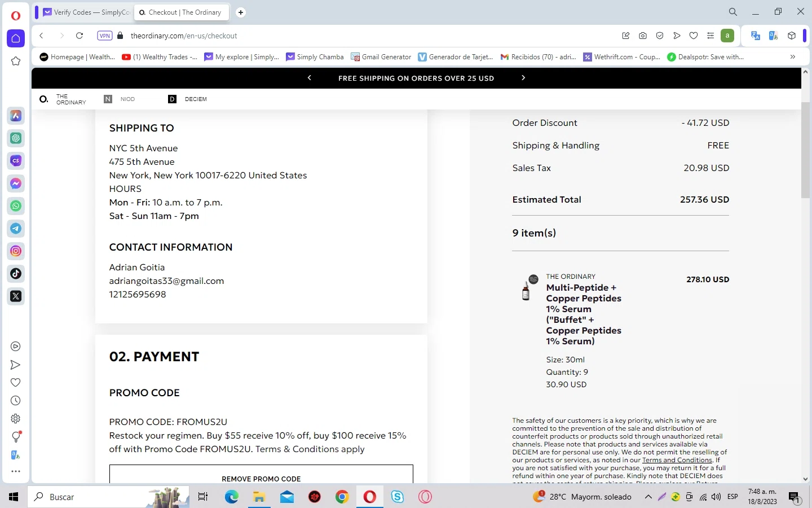812x508 pixels.
Task: Reload the checkout page
Action: (x=80, y=36)
